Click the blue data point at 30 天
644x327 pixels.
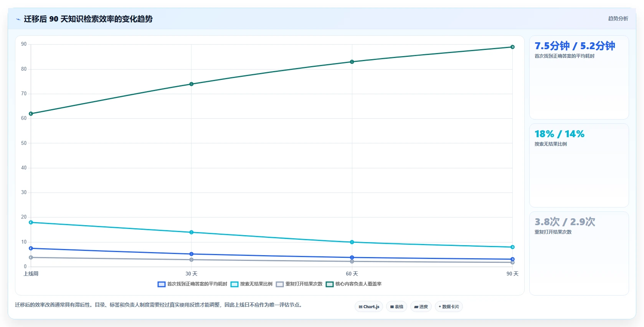[192, 254]
